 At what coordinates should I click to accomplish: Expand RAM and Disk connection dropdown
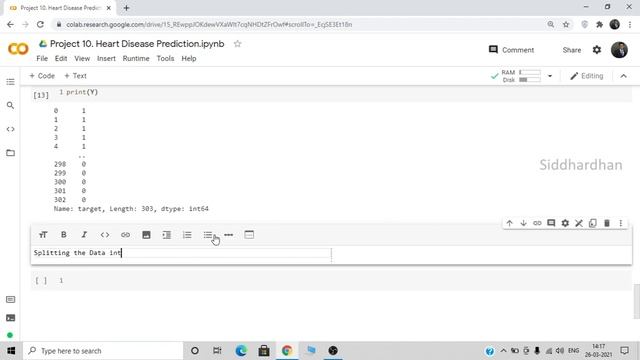(550, 76)
